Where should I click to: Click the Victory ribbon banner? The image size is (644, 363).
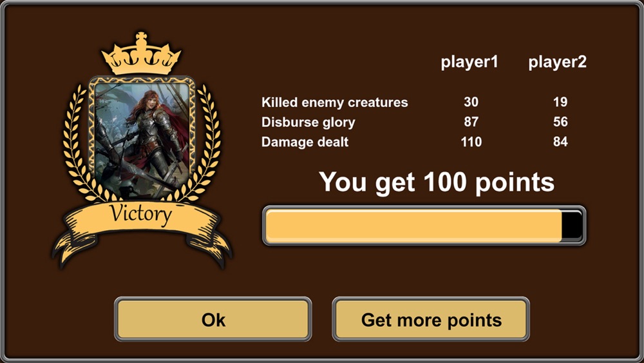[142, 230]
